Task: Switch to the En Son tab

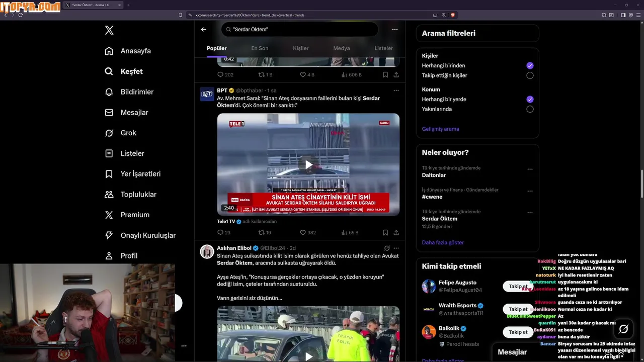Action: (x=260, y=48)
